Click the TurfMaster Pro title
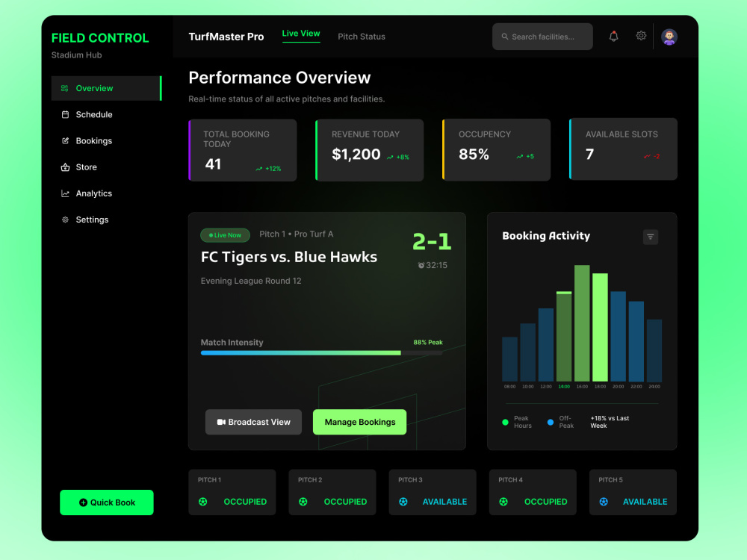This screenshot has height=560, width=747. tap(226, 37)
